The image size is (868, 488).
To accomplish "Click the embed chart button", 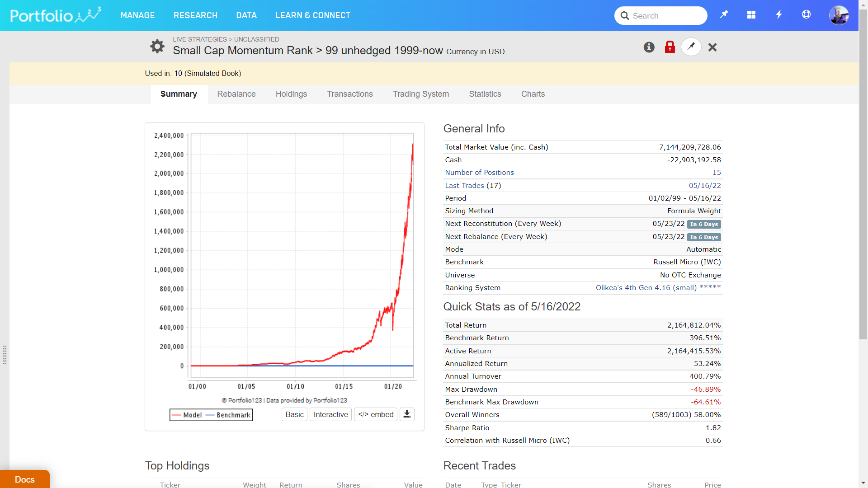I will [x=376, y=414].
